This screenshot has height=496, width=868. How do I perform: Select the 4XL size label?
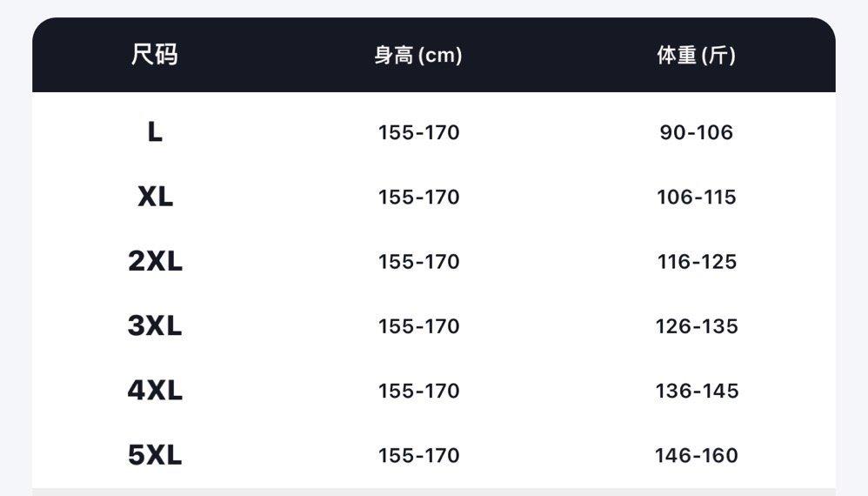[155, 390]
